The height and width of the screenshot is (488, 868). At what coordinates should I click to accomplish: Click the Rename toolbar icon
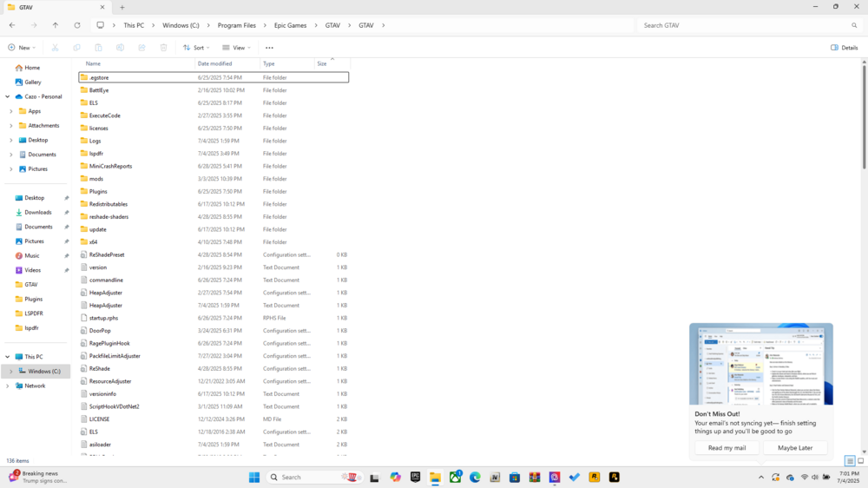(x=120, y=48)
